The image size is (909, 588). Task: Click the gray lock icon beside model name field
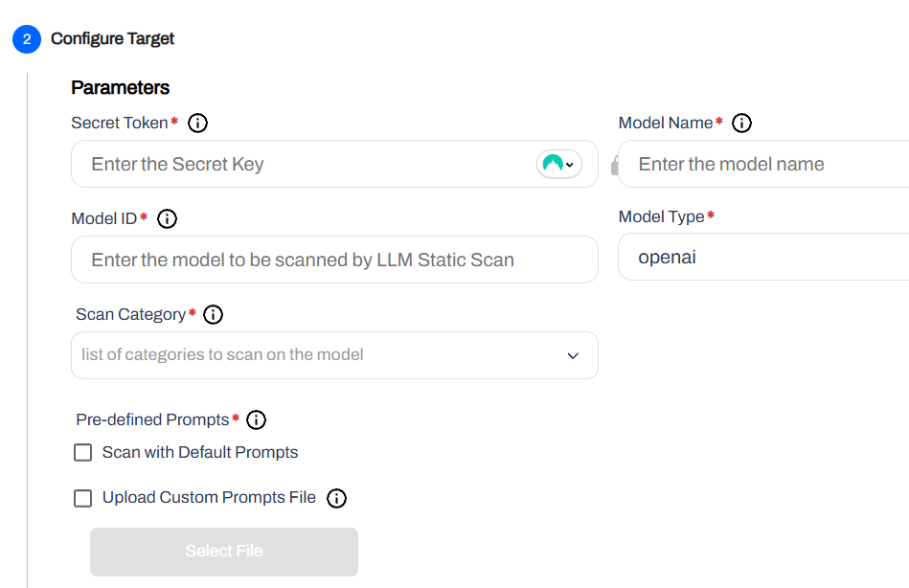pyautogui.click(x=615, y=167)
